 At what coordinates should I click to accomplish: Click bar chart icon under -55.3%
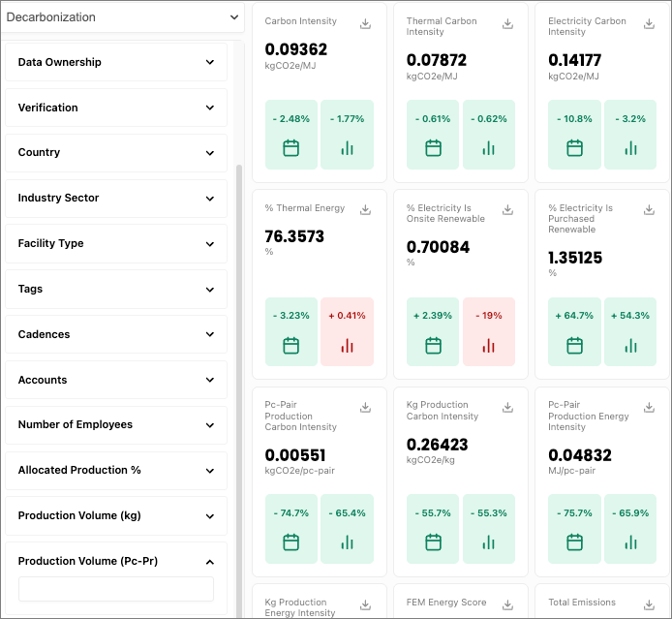click(489, 542)
